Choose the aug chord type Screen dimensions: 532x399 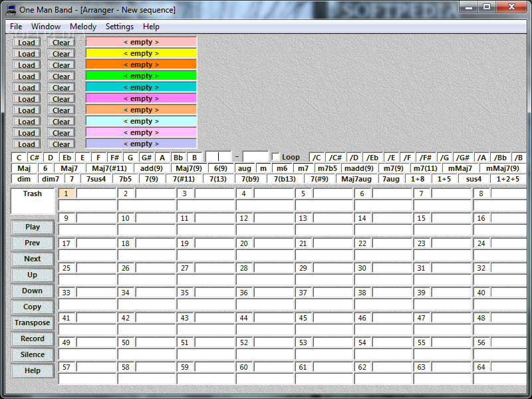click(x=244, y=168)
